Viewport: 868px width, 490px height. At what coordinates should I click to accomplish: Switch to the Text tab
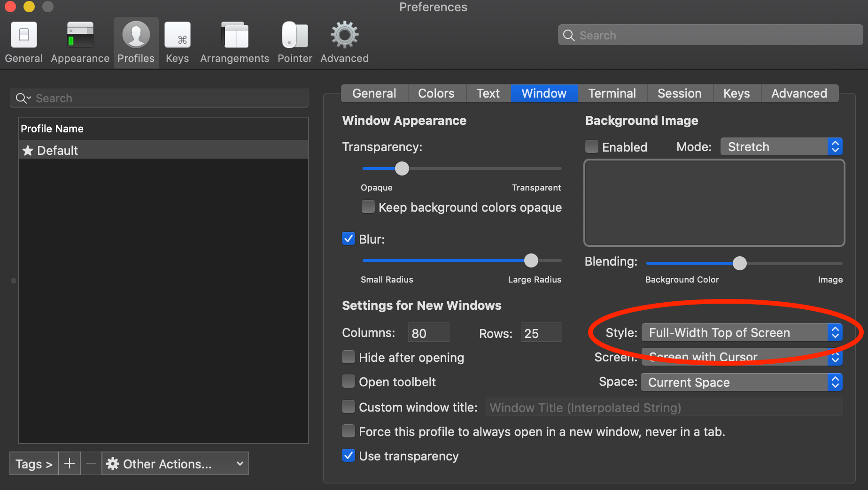pos(488,93)
